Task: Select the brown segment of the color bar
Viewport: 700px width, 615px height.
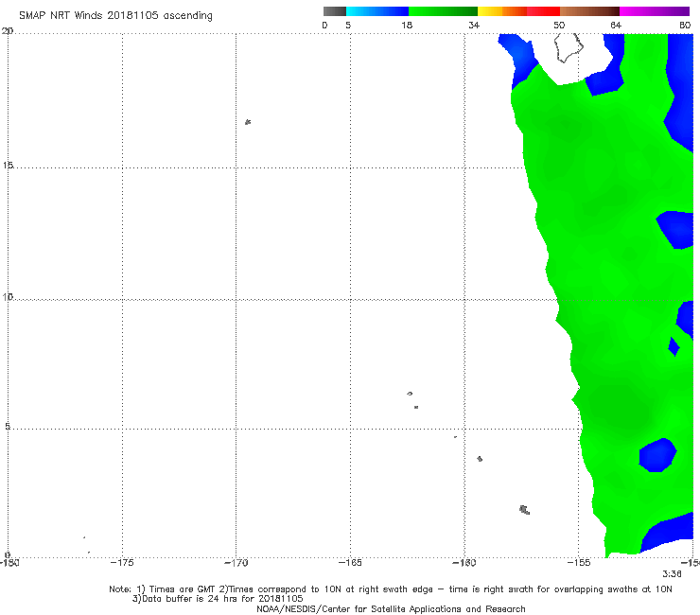Action: (589, 11)
